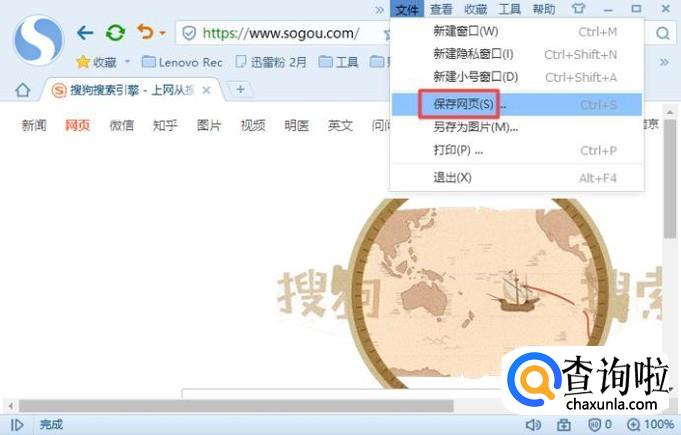Close the 搜狗搜索引擎 tab
681x435 pixels.
(206, 90)
